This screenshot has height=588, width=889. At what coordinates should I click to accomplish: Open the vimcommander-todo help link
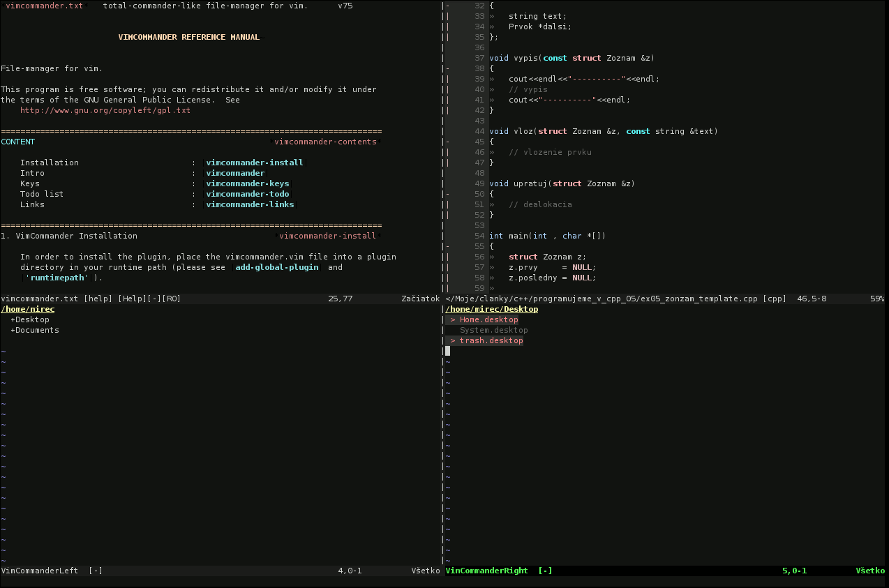pyautogui.click(x=247, y=194)
